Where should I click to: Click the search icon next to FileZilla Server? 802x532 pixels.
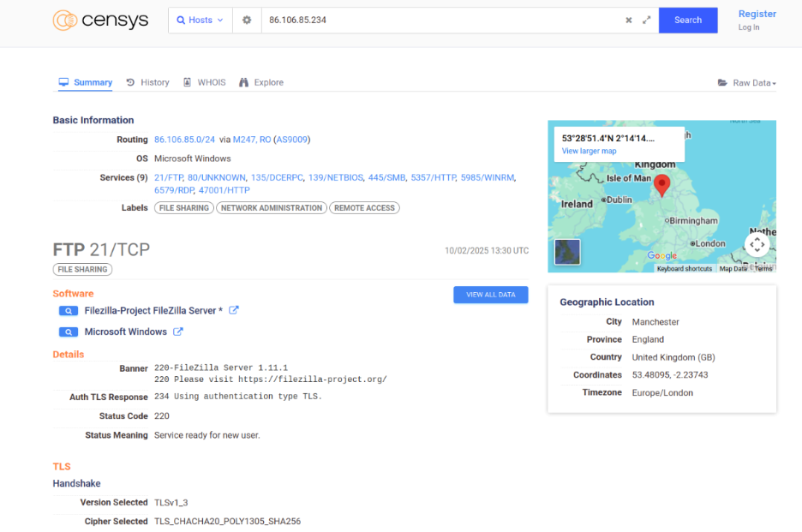pos(69,311)
